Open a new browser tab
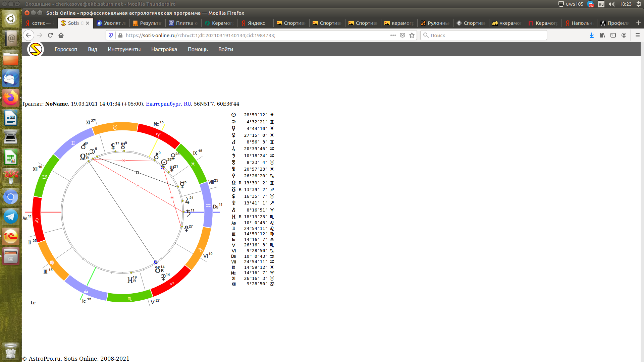Screen dimensions: 644x362 point(639,23)
